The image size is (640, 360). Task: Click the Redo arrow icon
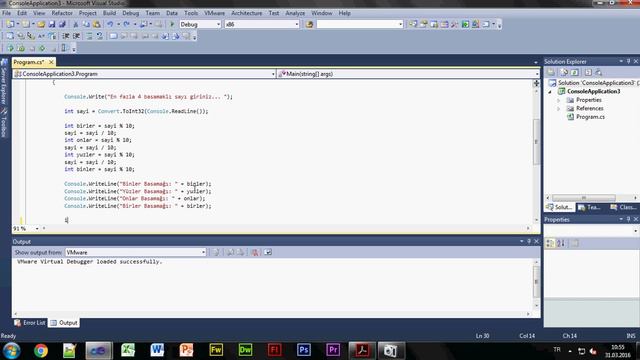(x=127, y=24)
